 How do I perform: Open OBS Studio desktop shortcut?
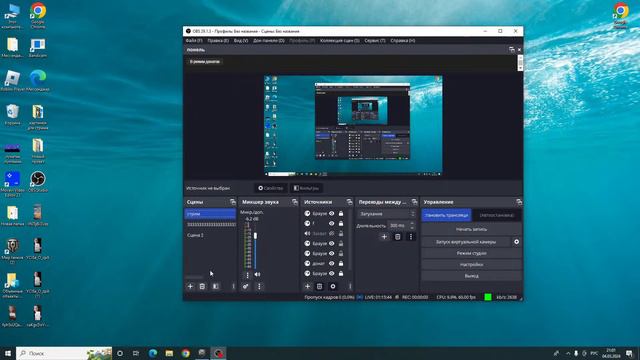tap(38, 182)
